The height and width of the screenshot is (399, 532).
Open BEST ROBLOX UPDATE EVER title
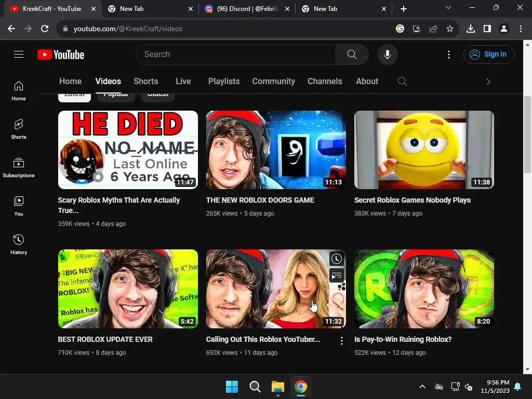coord(105,339)
